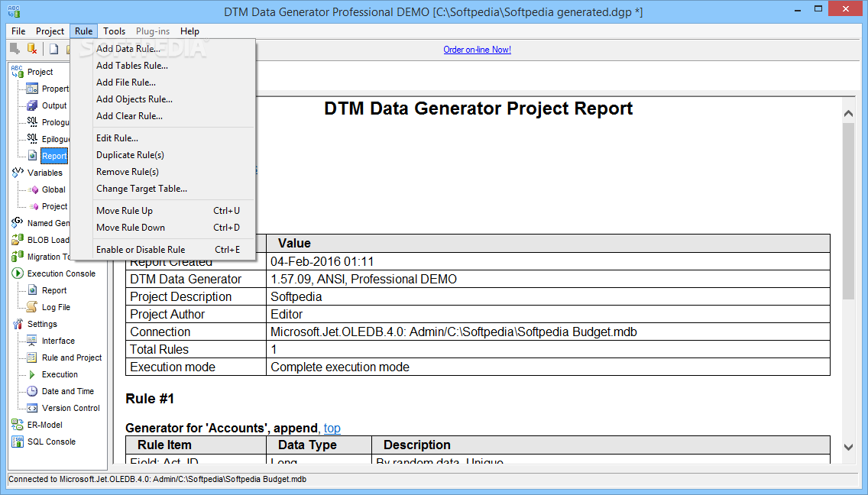
Task: Select the Project variables icon under Variables
Action: coord(33,206)
